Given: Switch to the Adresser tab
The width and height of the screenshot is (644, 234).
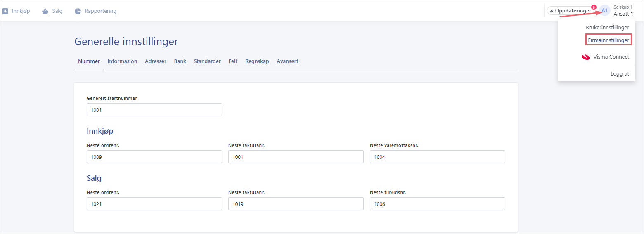Looking at the screenshot, I should [x=156, y=61].
